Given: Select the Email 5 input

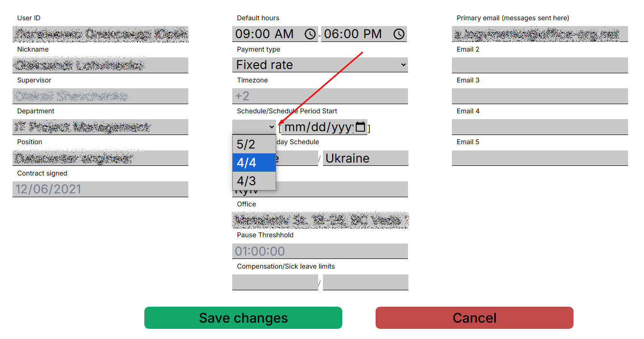Looking at the screenshot, I should (539, 158).
